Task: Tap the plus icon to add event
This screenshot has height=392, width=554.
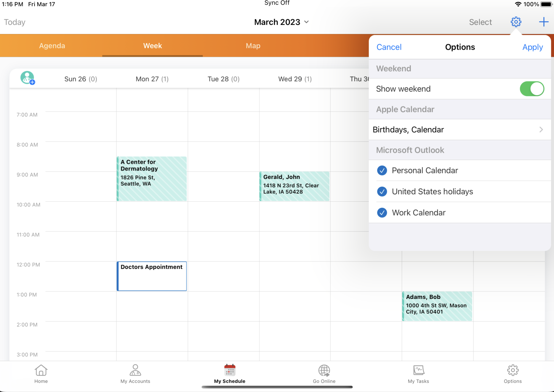Action: (543, 22)
